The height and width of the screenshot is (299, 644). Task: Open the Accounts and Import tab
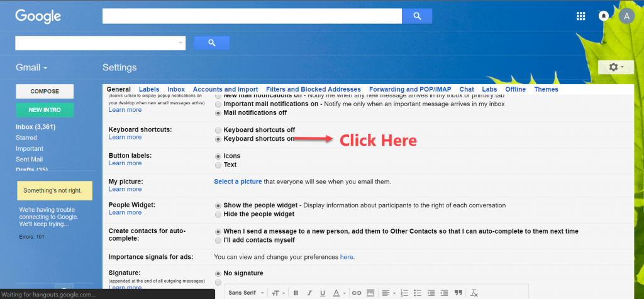click(226, 89)
